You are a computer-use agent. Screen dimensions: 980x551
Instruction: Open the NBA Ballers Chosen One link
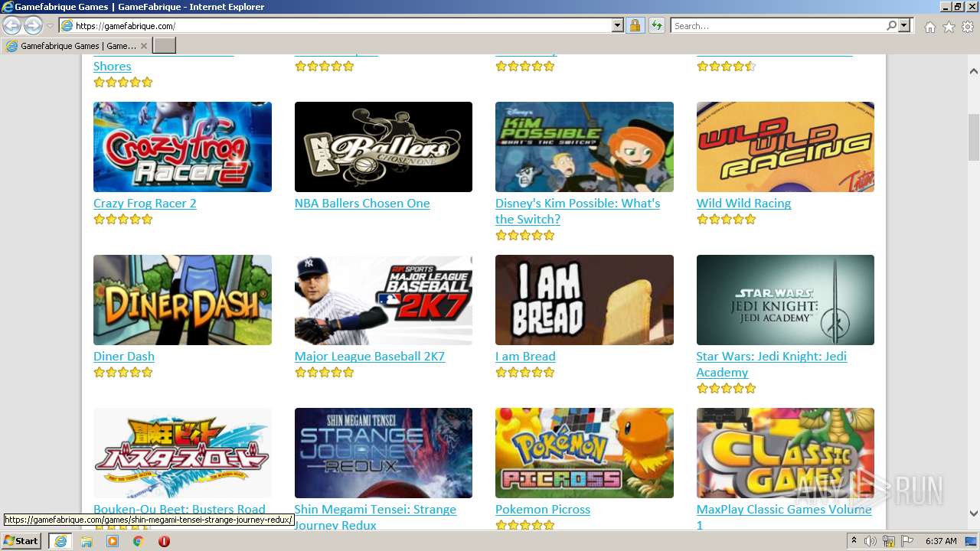tap(362, 203)
